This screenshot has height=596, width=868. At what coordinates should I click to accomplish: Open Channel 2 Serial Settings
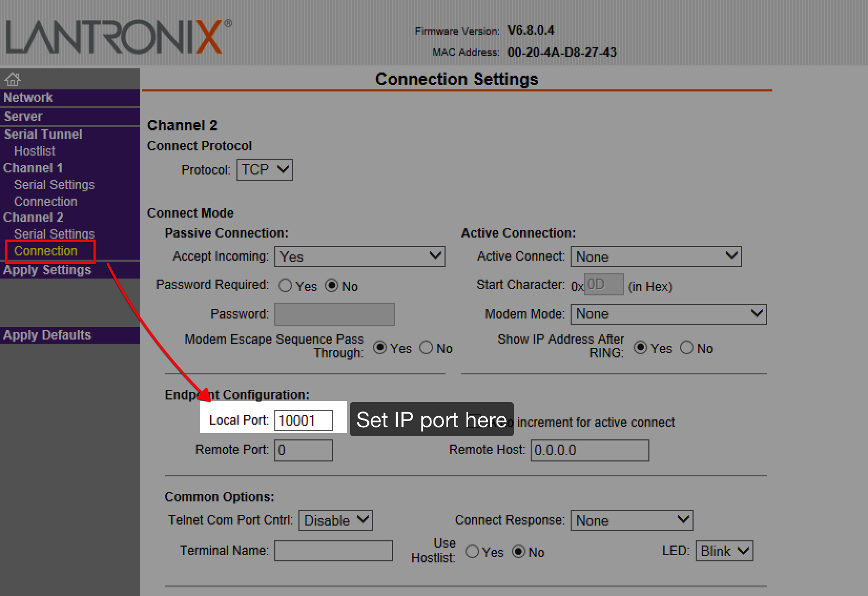(54, 234)
